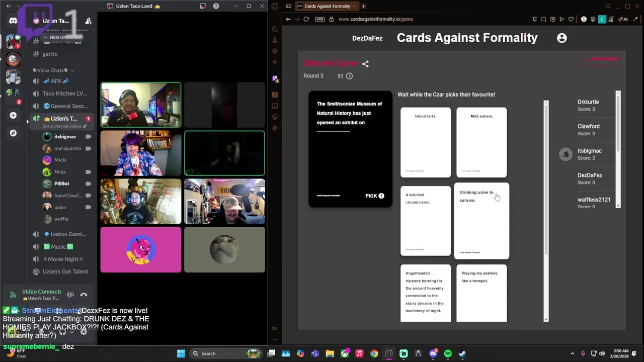644x362 pixels.
Task: Open Discord inbox icon in title bar
Action: click(203, 6)
